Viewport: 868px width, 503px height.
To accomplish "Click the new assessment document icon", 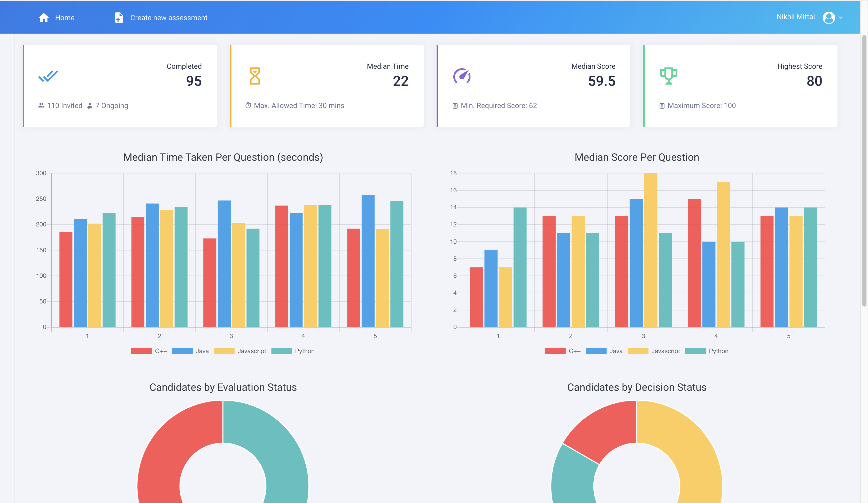I will pyautogui.click(x=119, y=18).
